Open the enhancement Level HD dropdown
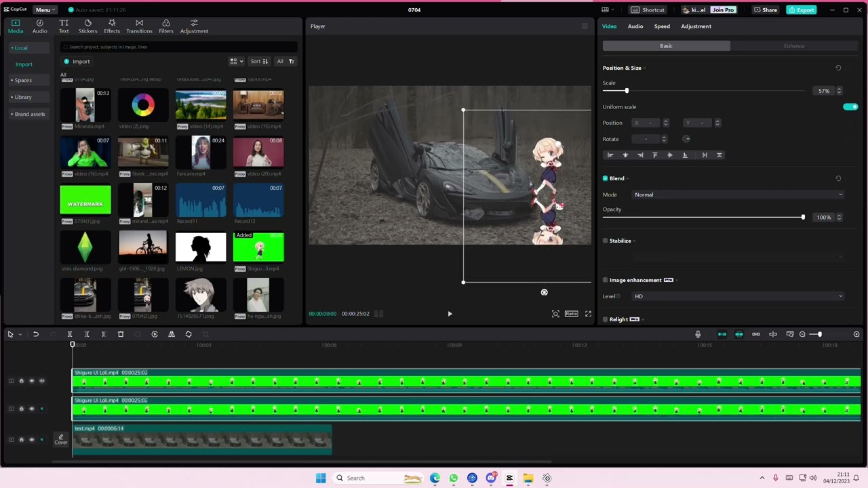This screenshot has width=868, height=488. (x=738, y=296)
